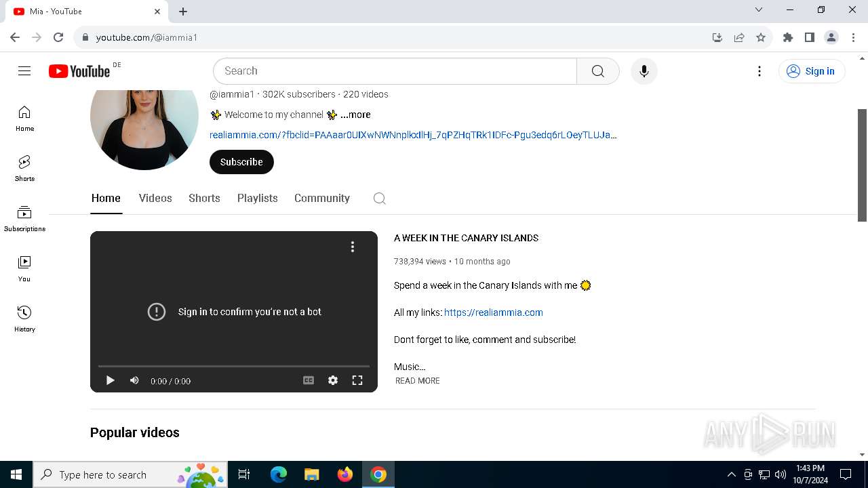This screenshot has height=488, width=868.
Task: Click the search magnifier button
Action: (597, 71)
